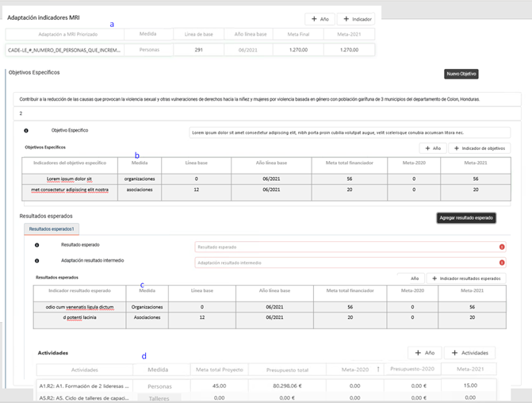Click the 'Lorem ipsum dolor sit' indicator row
Image resolution: width=532 pixels, height=403 pixels.
point(69,179)
